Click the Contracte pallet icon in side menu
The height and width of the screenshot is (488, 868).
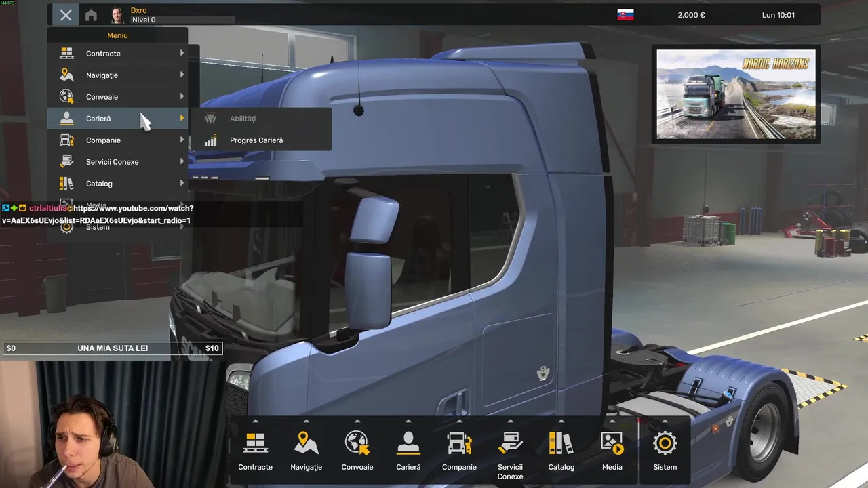(66, 53)
